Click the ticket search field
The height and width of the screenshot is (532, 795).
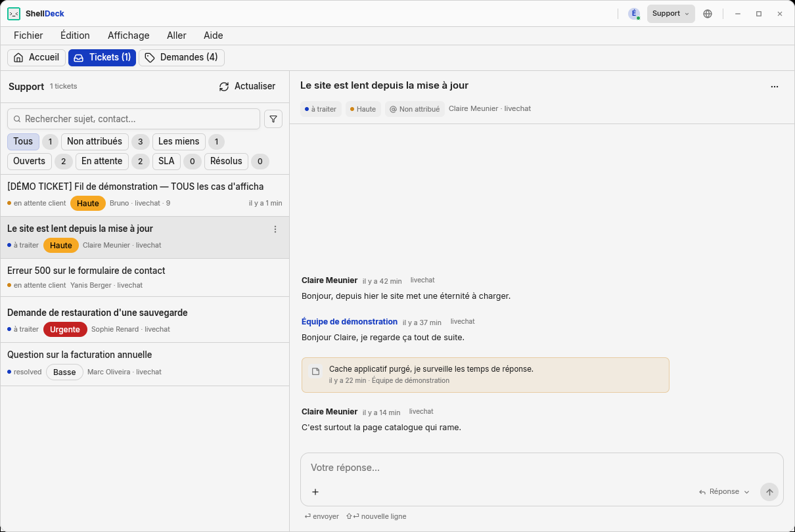(x=133, y=119)
